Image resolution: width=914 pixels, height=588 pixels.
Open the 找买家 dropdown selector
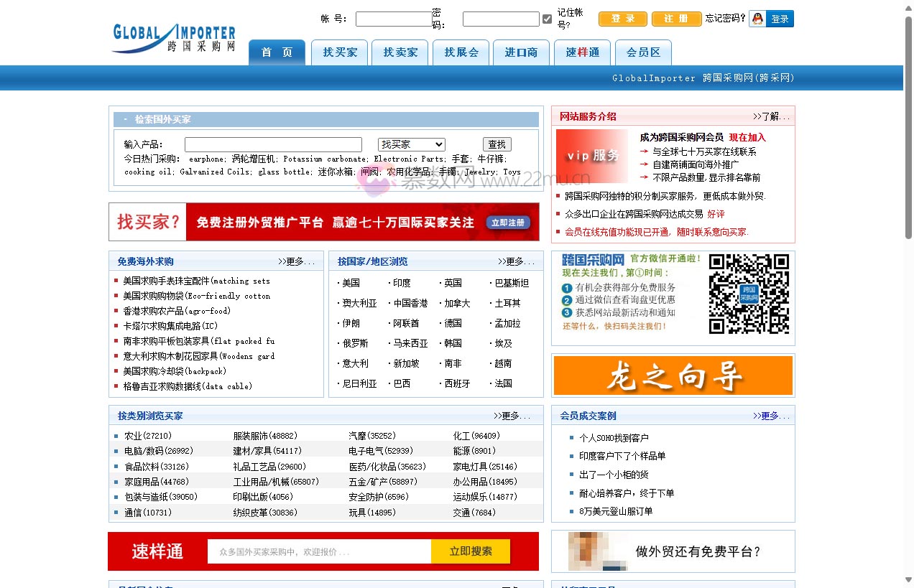(x=411, y=144)
